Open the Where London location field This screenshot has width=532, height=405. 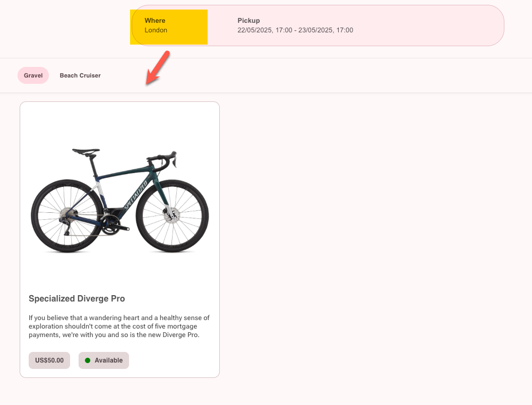coord(169,27)
